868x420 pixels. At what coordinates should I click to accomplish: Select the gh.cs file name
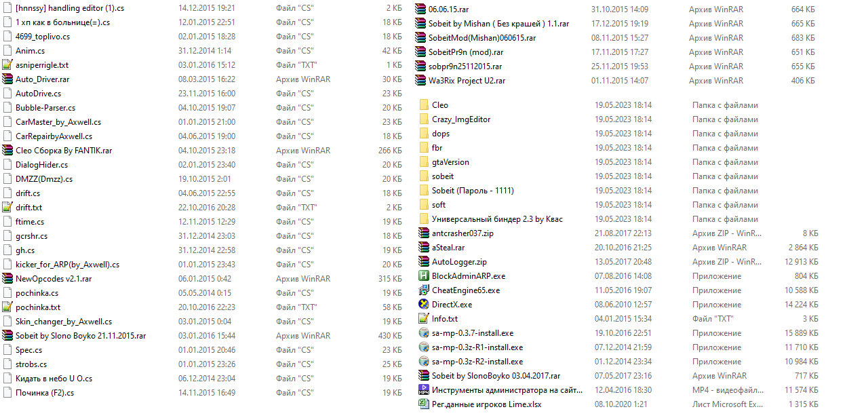(25, 250)
